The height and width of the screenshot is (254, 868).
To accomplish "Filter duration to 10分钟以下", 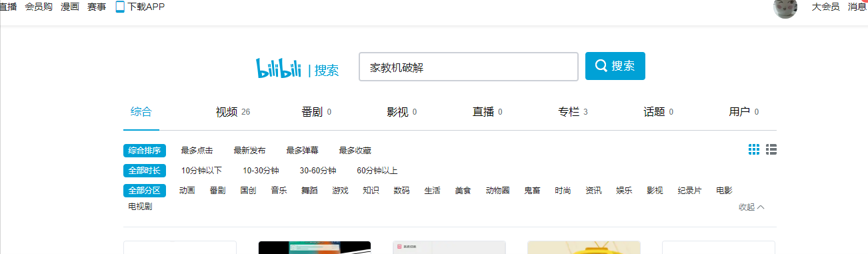I will (x=201, y=171).
